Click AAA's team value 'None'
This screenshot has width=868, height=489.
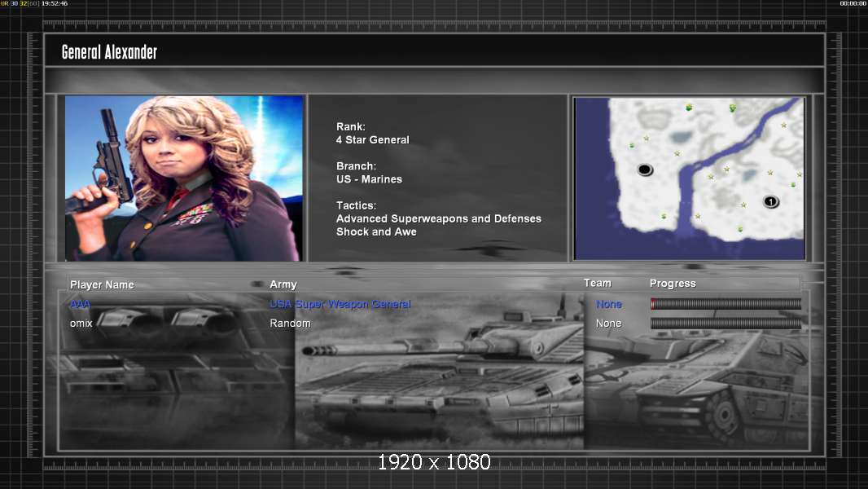(608, 304)
